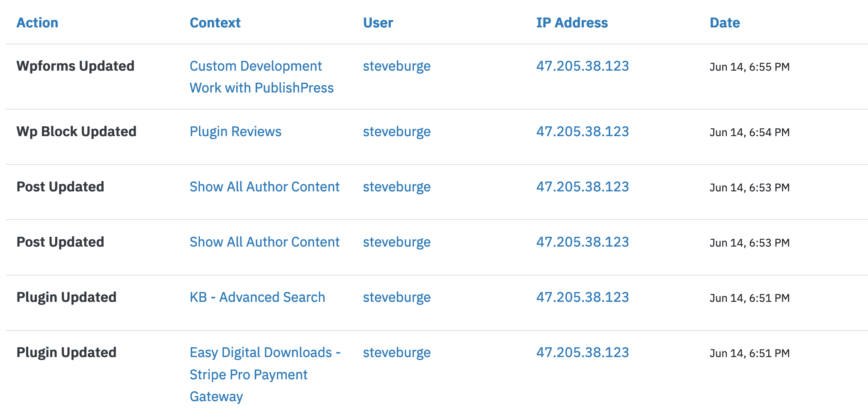This screenshot has width=868, height=417.
Task: Click the IP address in the Plugin Reviews row
Action: 583,131
